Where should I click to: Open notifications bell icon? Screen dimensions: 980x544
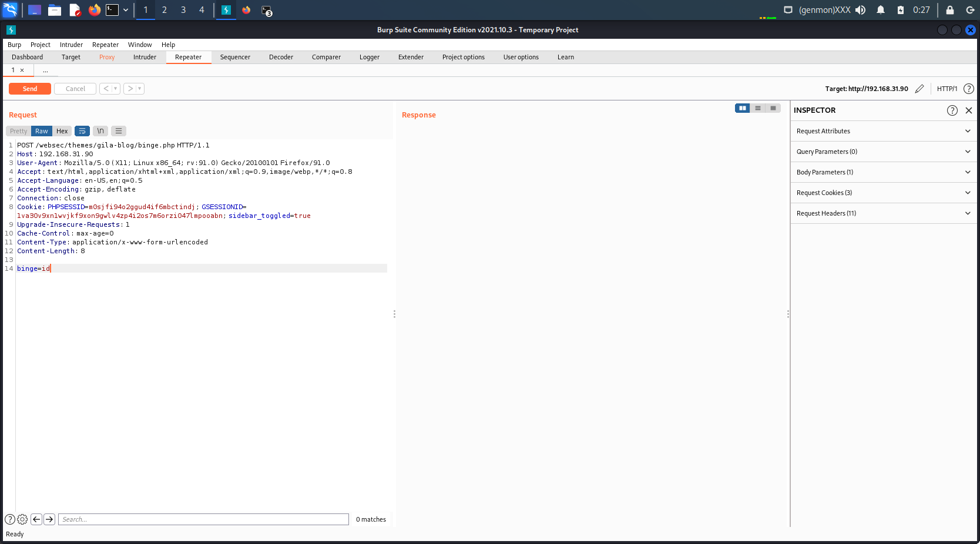tap(881, 10)
